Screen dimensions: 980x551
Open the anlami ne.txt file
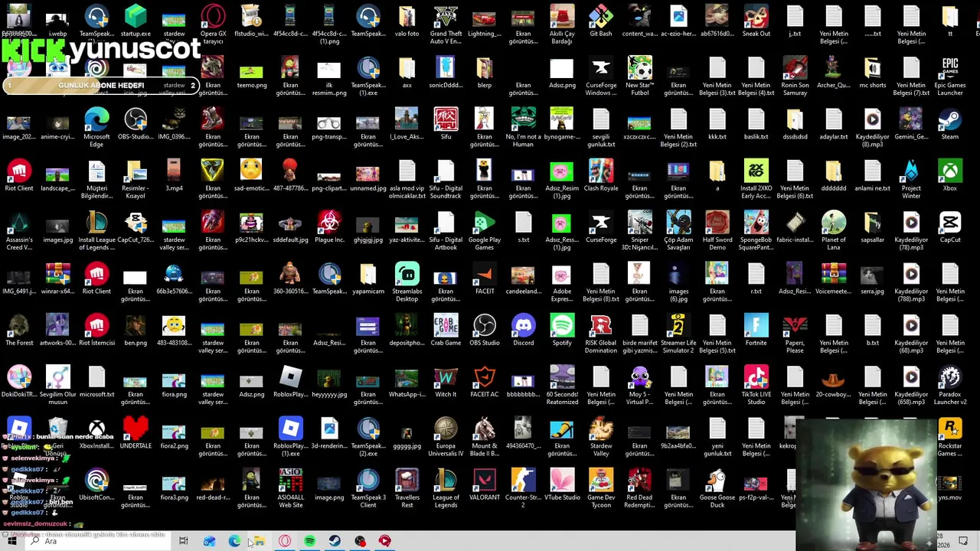click(872, 175)
